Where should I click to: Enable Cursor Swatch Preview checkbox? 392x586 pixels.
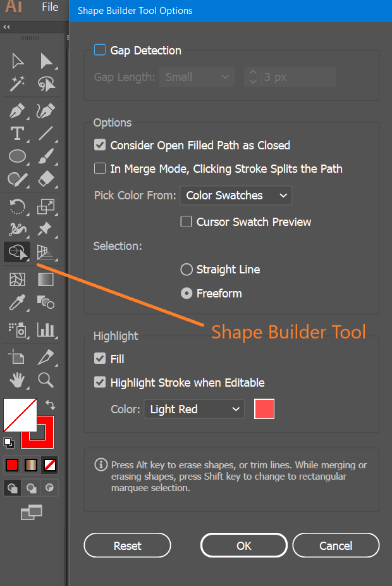[186, 221]
